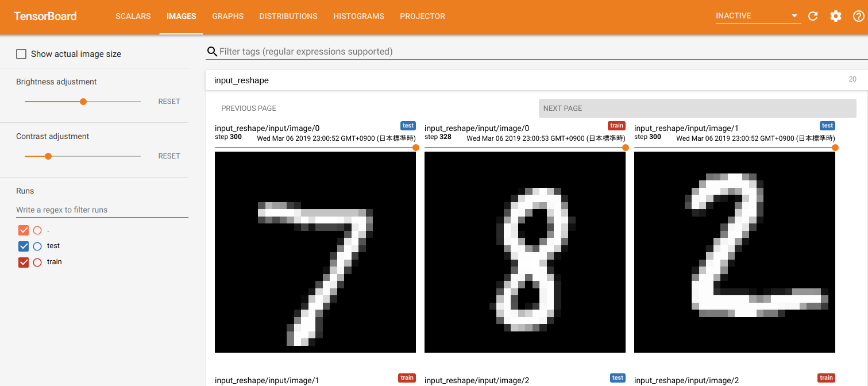Viewport: 868px width, 386px height.
Task: Select only the '.' run radio circle
Action: (37, 230)
